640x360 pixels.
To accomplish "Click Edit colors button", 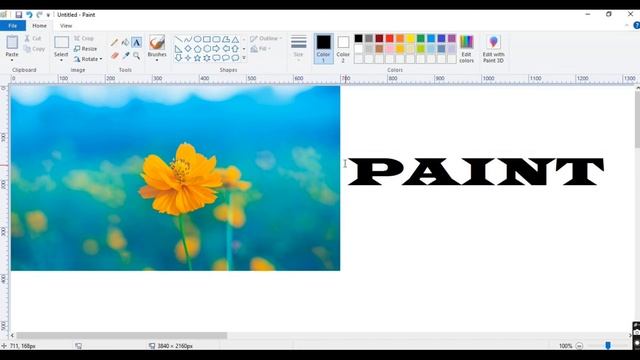I will click(467, 49).
